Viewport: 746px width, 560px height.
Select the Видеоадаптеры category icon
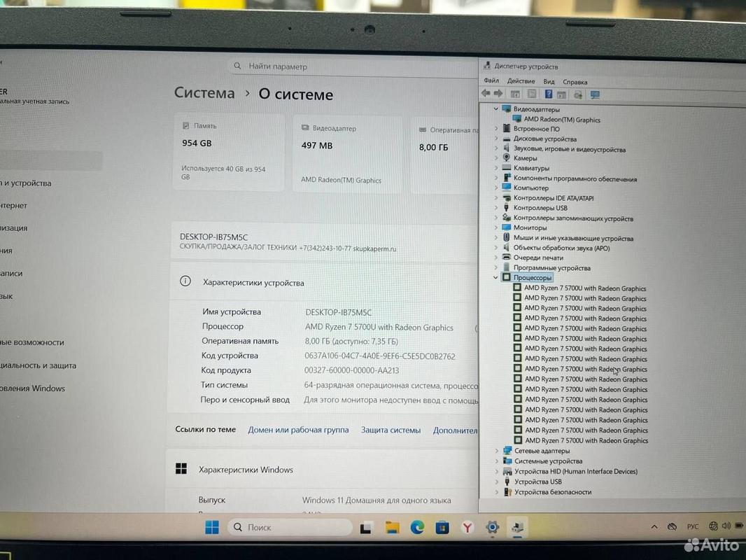tap(506, 109)
